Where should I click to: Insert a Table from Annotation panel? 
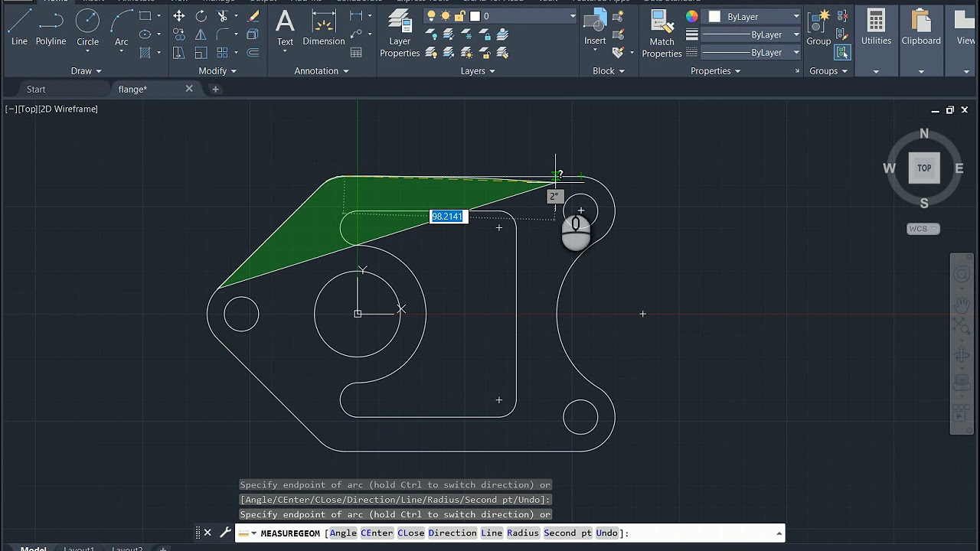coord(356,53)
